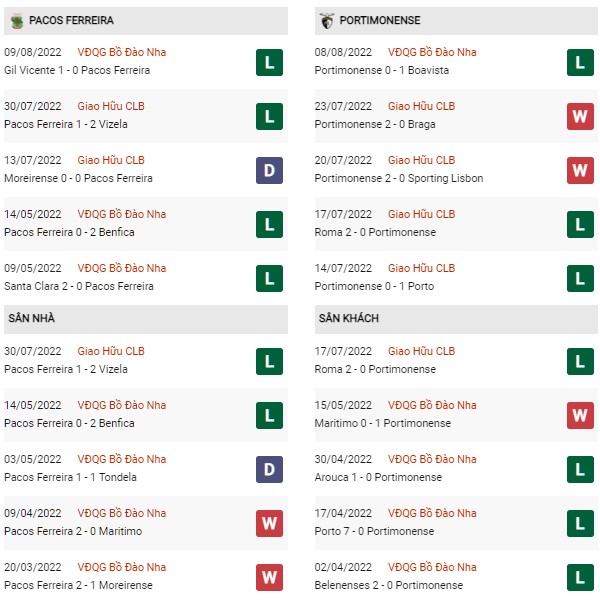Open the PORTIMONENSE team header
600x602 pixels.
tap(456, 21)
